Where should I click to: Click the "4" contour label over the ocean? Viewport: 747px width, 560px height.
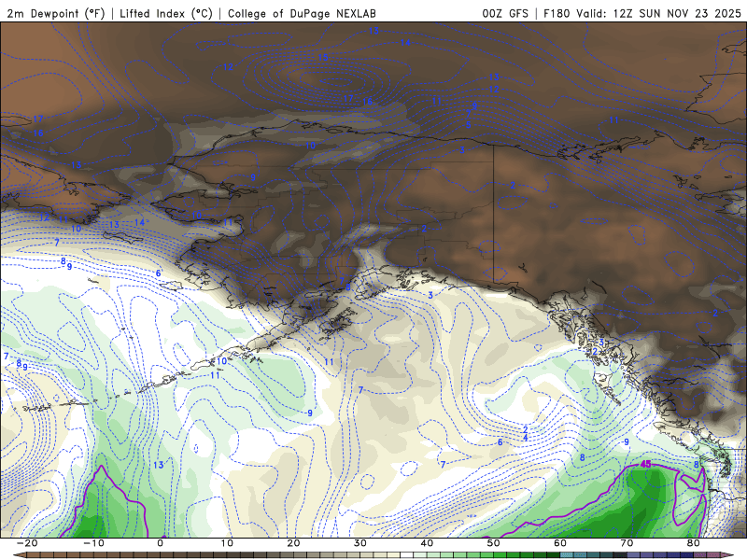(x=525, y=438)
